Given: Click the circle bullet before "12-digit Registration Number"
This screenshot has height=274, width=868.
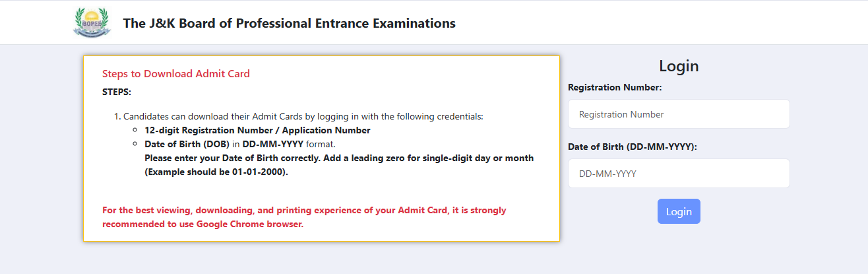Looking at the screenshot, I should pos(135,131).
